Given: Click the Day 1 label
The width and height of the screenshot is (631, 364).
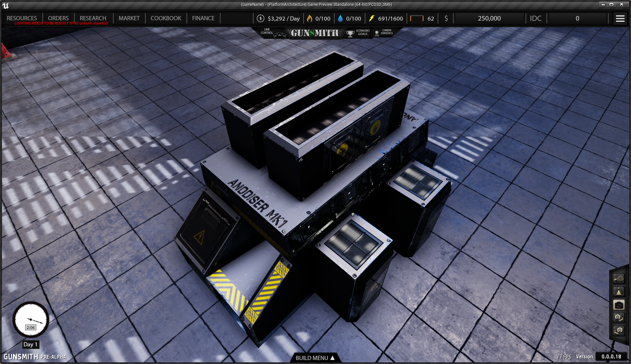Looking at the screenshot, I should pyautogui.click(x=31, y=344).
